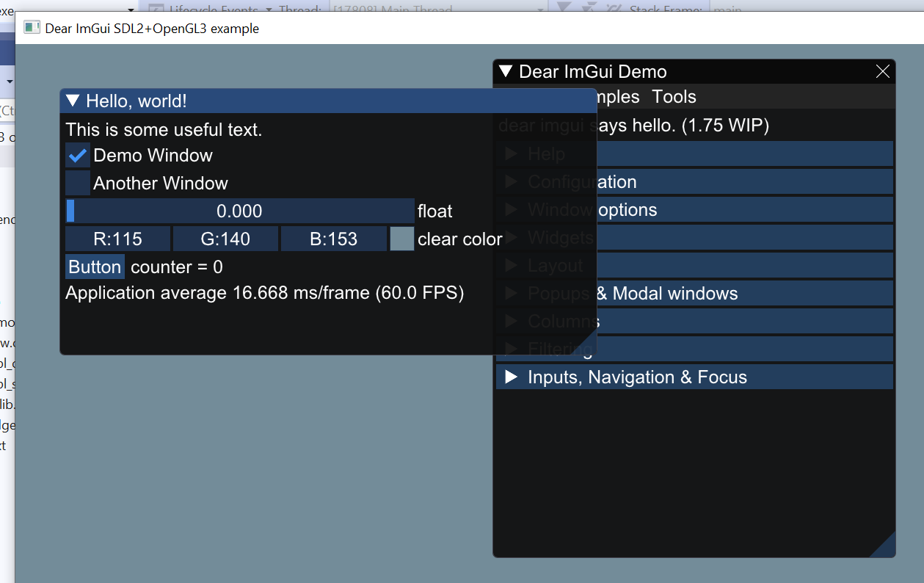Close the Dear ImGui Demo window
Screen dimensions: 924x583
click(883, 71)
